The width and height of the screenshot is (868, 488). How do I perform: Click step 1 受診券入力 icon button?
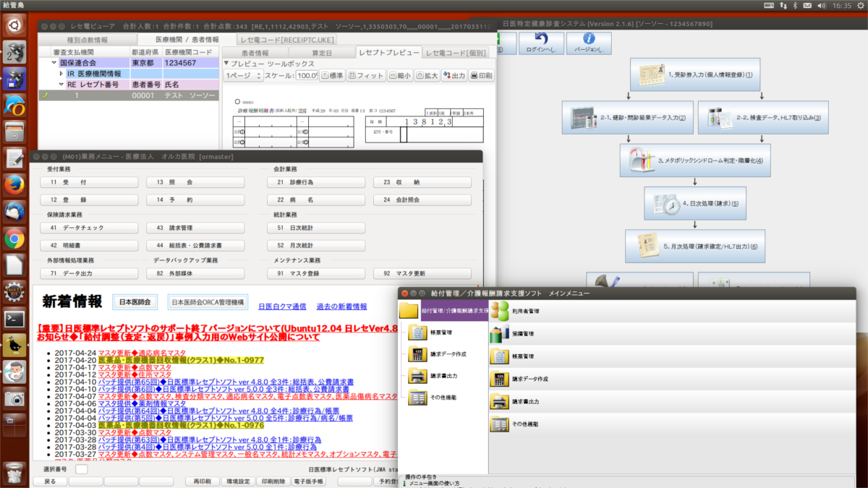697,74
